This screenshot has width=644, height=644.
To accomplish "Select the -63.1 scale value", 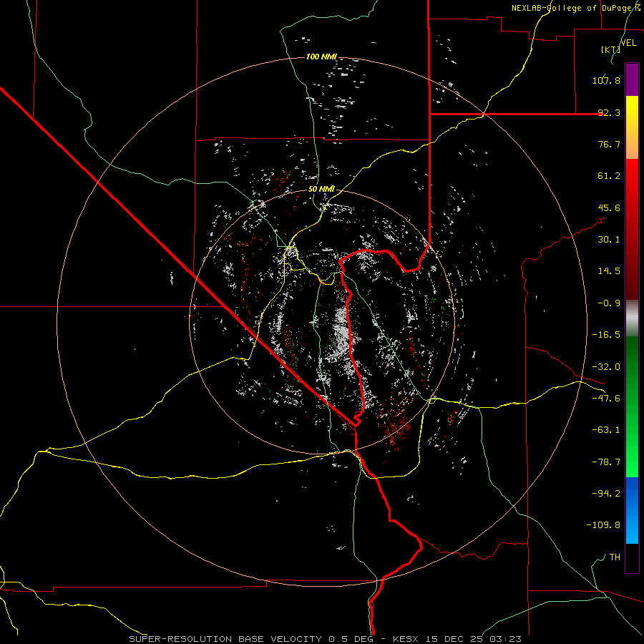I will (606, 430).
